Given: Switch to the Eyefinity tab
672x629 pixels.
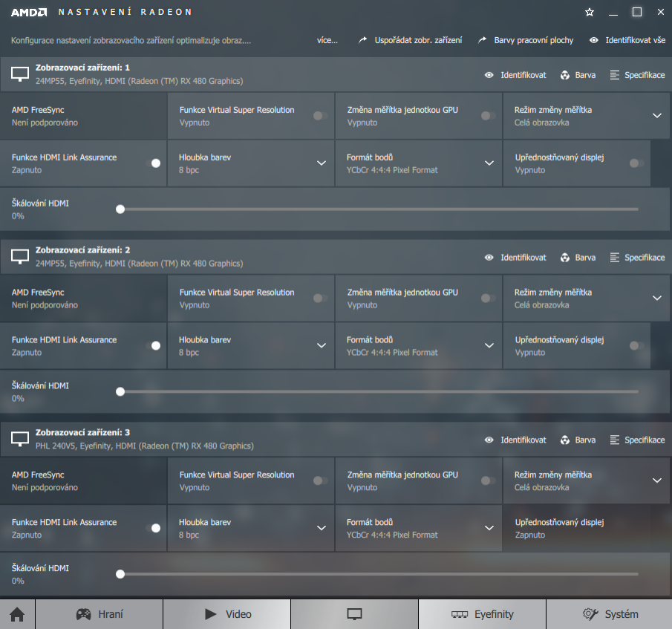Looking at the screenshot, I should tap(482, 614).
